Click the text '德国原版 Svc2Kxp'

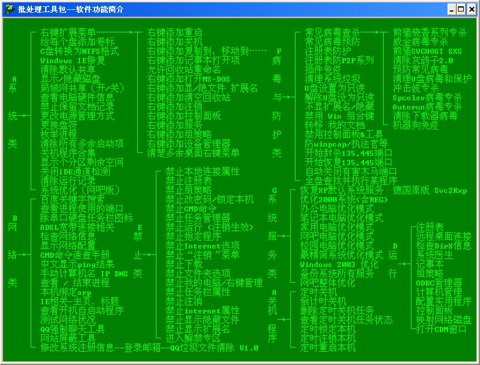click(430, 191)
